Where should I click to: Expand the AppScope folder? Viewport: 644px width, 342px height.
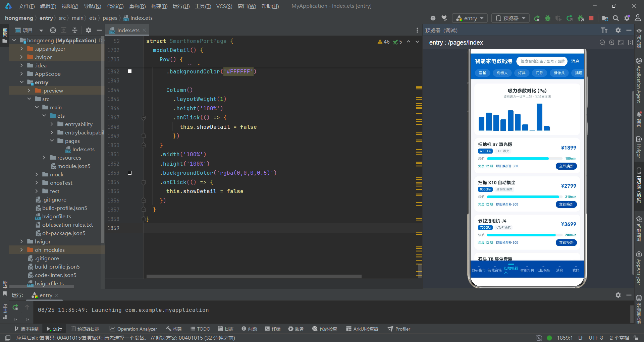click(22, 74)
